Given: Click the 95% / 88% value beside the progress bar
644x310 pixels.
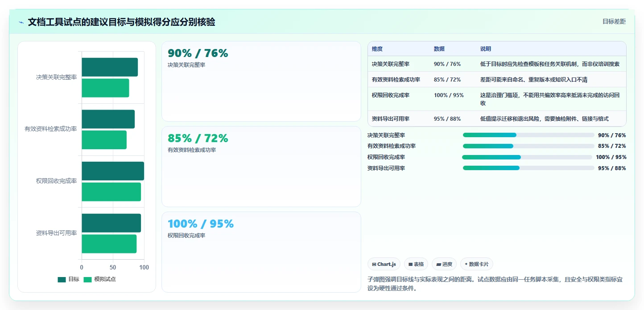Looking at the screenshot, I should pos(612,168).
